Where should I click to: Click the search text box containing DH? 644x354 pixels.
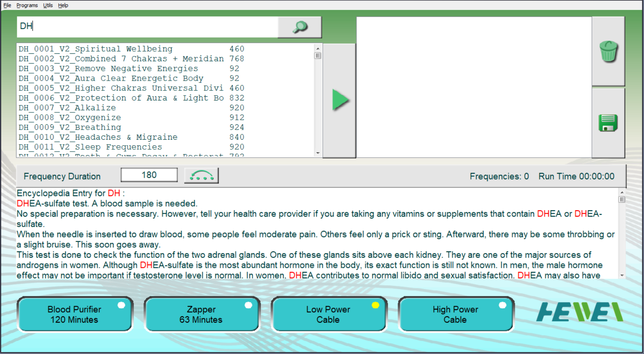(147, 27)
